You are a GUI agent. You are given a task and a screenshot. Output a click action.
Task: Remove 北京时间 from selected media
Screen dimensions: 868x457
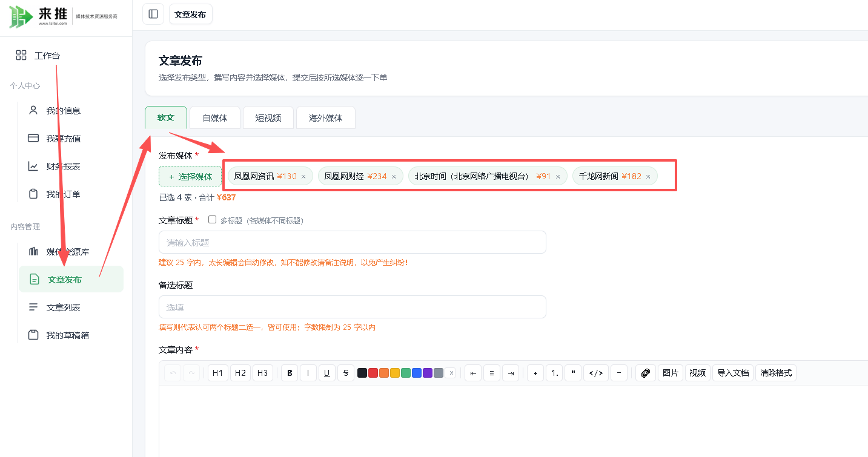(x=558, y=177)
